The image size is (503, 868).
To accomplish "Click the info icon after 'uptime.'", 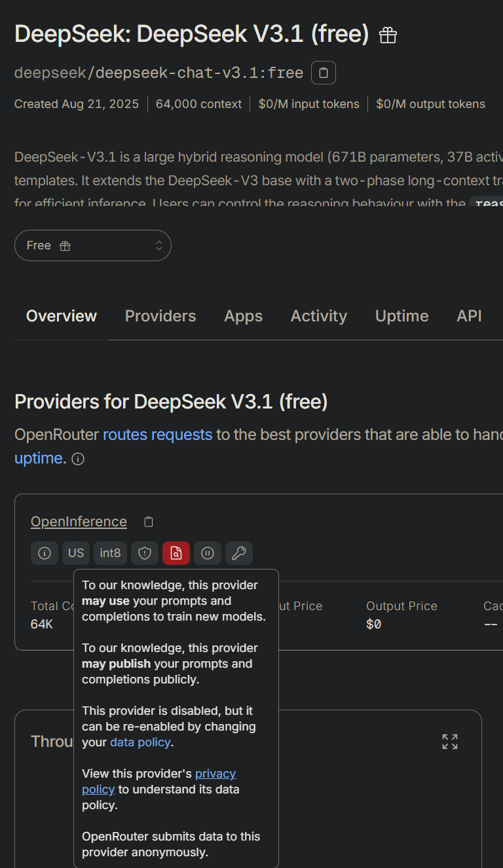I will [78, 459].
